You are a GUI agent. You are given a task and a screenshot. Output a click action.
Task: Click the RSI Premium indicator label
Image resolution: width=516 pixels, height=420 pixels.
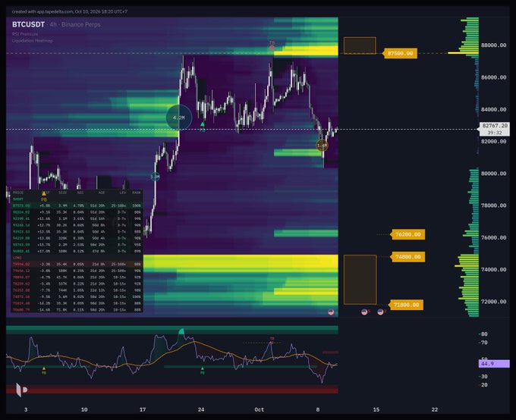pyautogui.click(x=25, y=34)
